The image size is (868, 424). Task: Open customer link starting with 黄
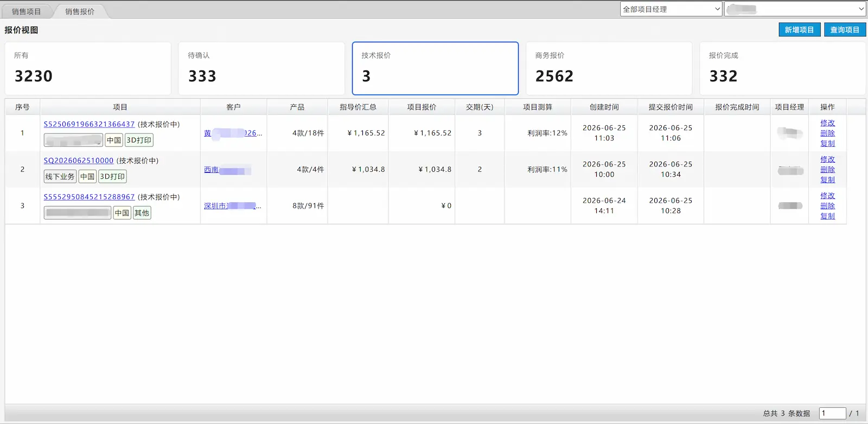coord(233,133)
